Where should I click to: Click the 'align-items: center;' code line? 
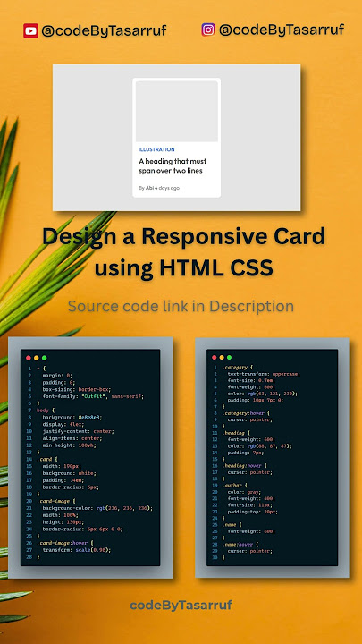pos(72,438)
